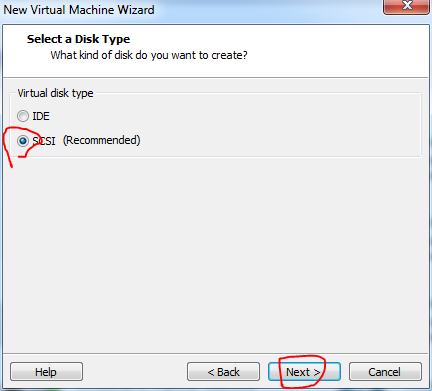Click the 'What kind of disk' subtitle text
432x391 pixels.
click(149, 55)
